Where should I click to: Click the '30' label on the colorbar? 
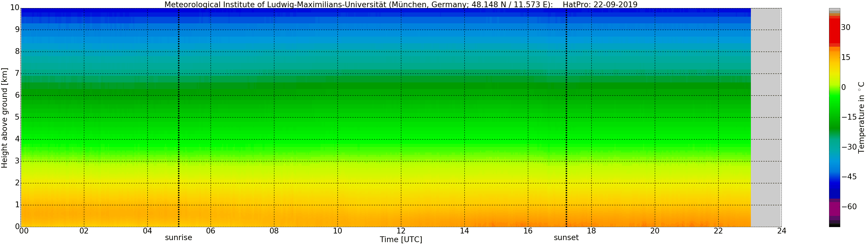[x=845, y=27]
